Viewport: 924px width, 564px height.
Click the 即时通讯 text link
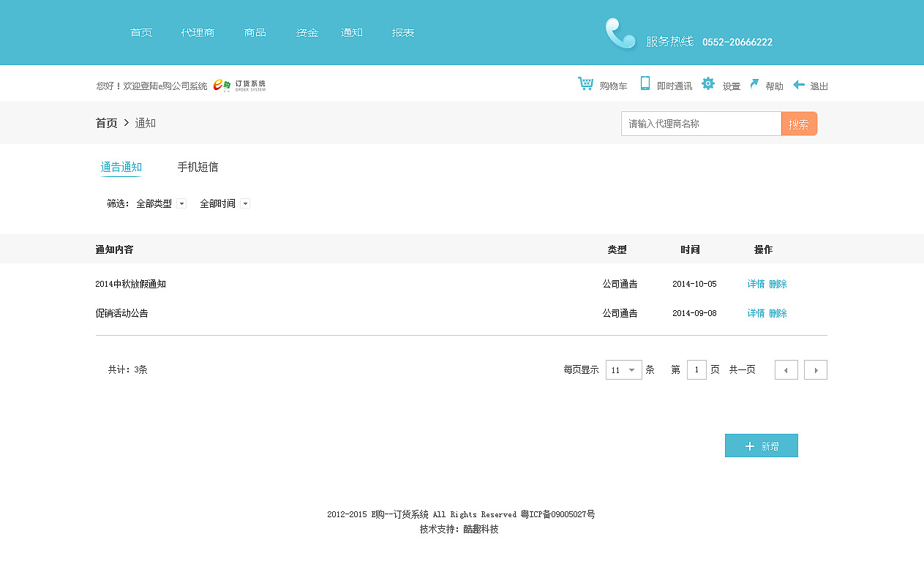pos(675,86)
